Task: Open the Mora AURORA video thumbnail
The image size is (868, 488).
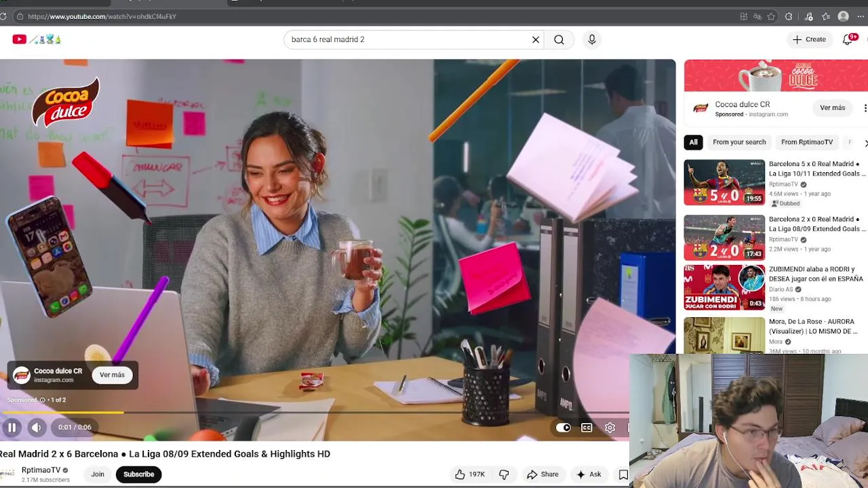Action: [x=724, y=335]
